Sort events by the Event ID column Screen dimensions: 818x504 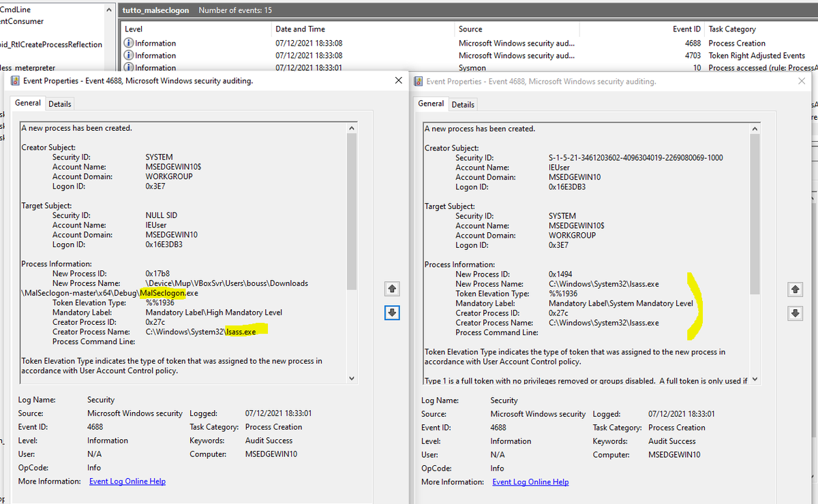coord(685,29)
